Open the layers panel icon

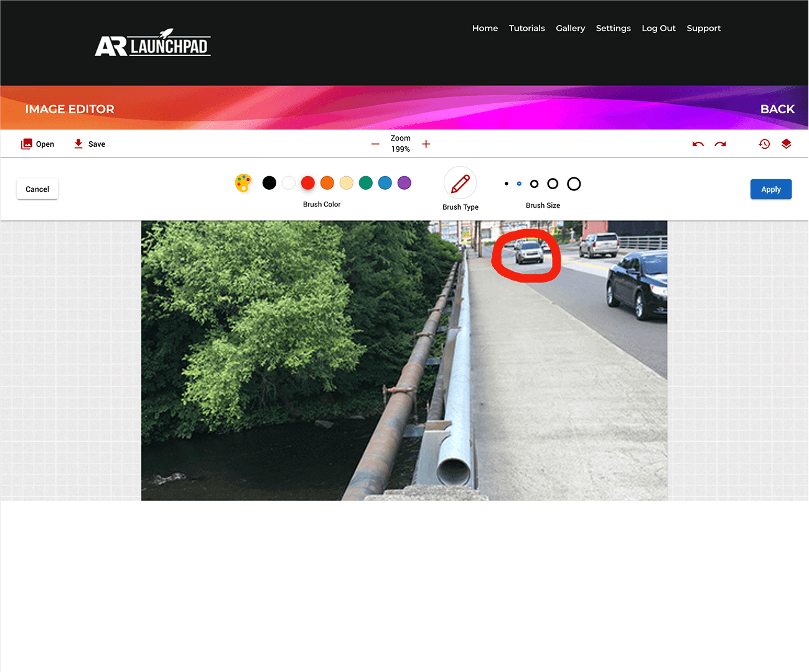tap(787, 144)
